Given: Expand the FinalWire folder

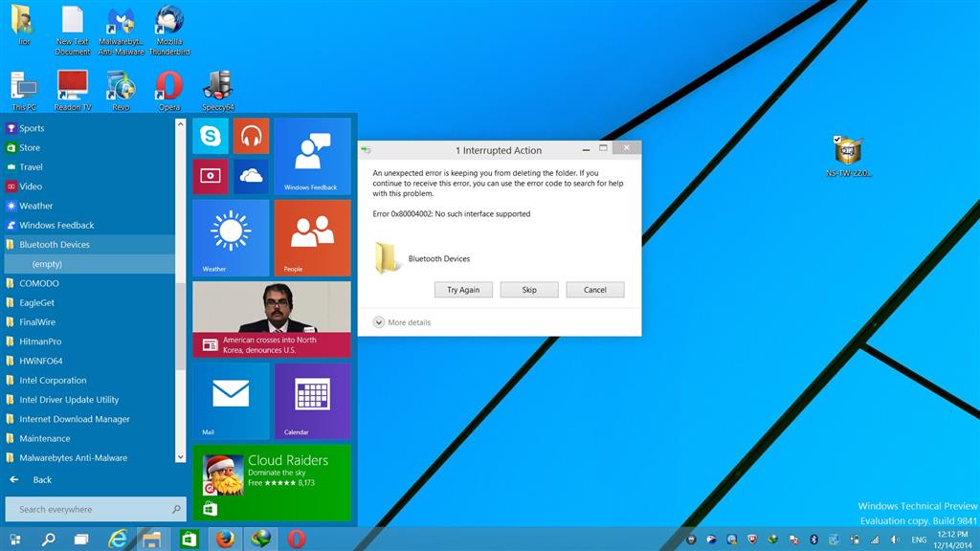Looking at the screenshot, I should 89,321.
